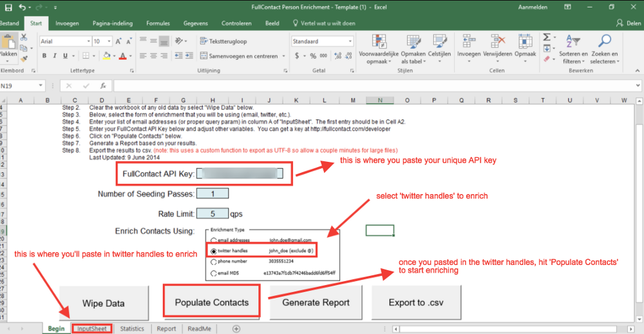Image resolution: width=644 pixels, height=334 pixels.
Task: Click the insert function fx icon
Action: [102, 86]
